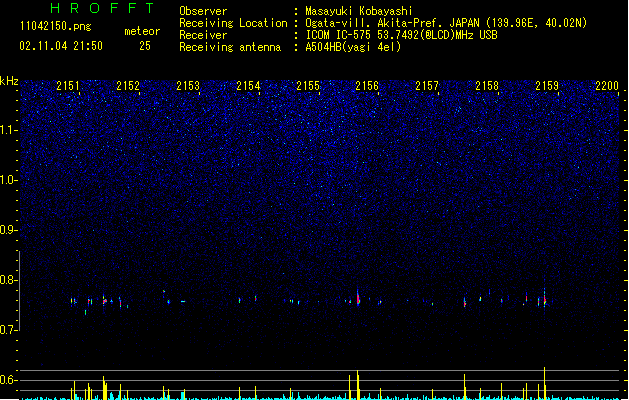The image size is (629, 400).
Task: Click the Receiving Location label
Action: [233, 23]
